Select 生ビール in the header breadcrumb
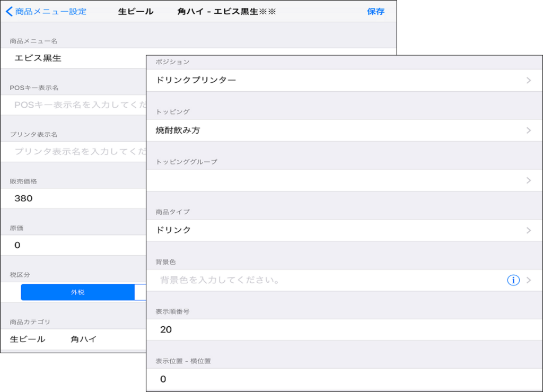The height and width of the screenshot is (392, 543). click(136, 12)
